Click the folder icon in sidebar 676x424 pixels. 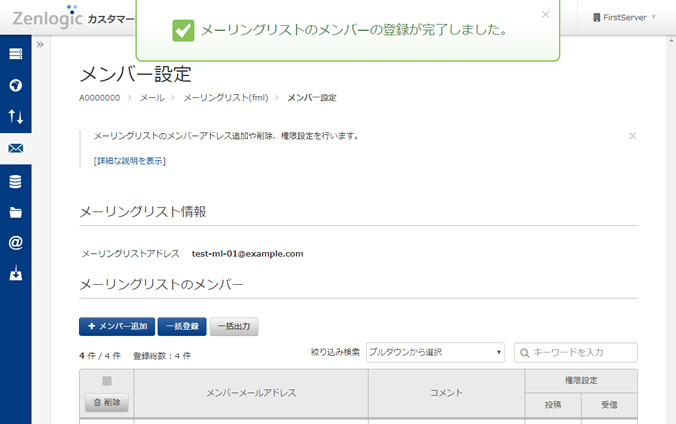click(x=15, y=212)
